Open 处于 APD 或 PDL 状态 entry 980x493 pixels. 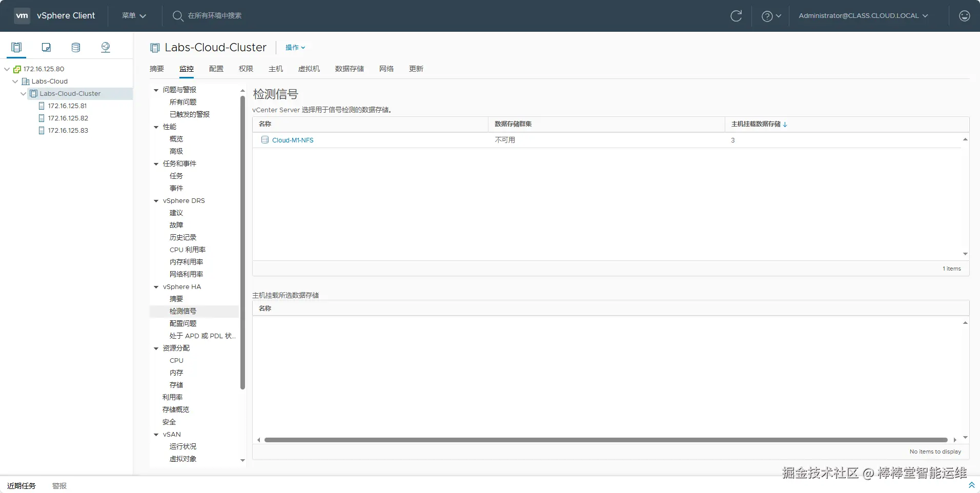tap(203, 336)
